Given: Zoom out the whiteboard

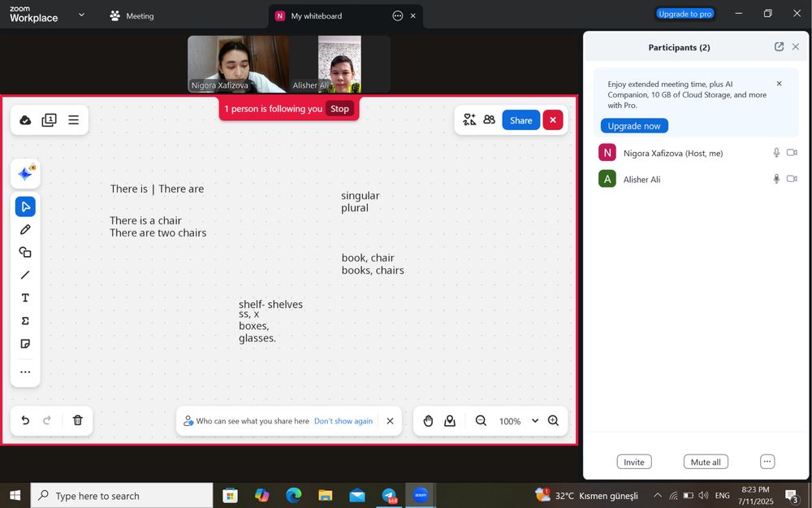Looking at the screenshot, I should click(481, 421).
